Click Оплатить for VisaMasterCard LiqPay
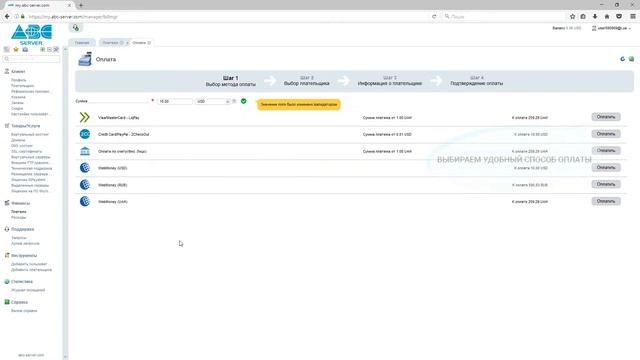This screenshot has height=360, width=640. coord(606,117)
